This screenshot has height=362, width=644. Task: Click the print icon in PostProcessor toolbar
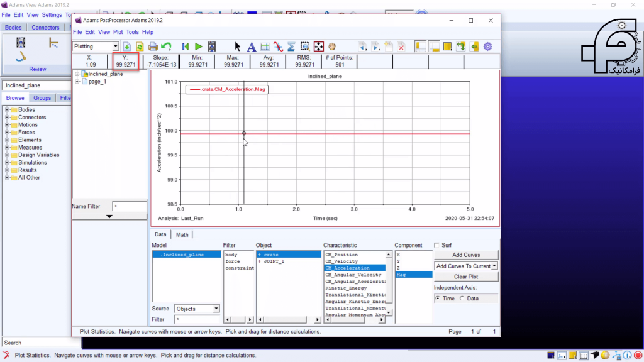[153, 47]
